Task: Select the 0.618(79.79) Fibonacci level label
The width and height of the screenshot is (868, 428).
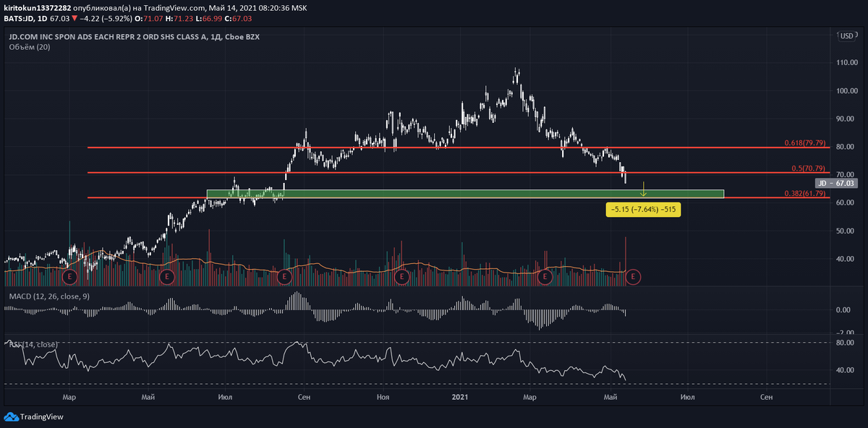Action: click(804, 143)
